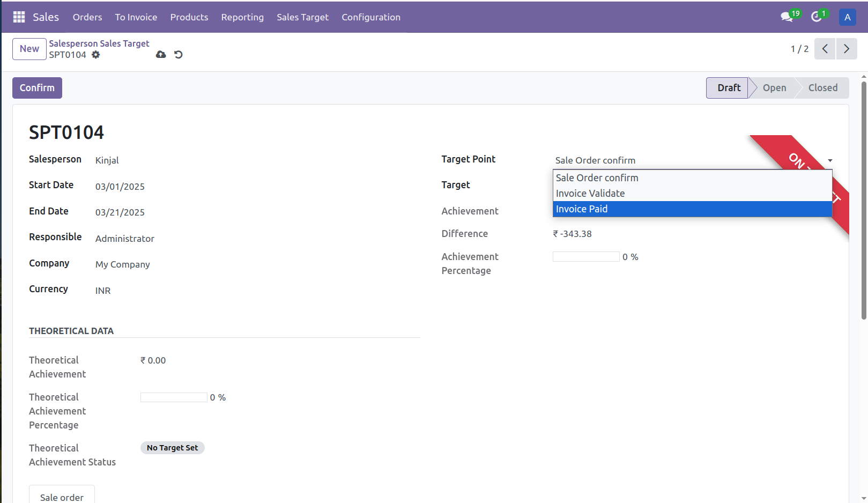Move to the Open stage
Viewport: 868px width, 503px height.
774,87
